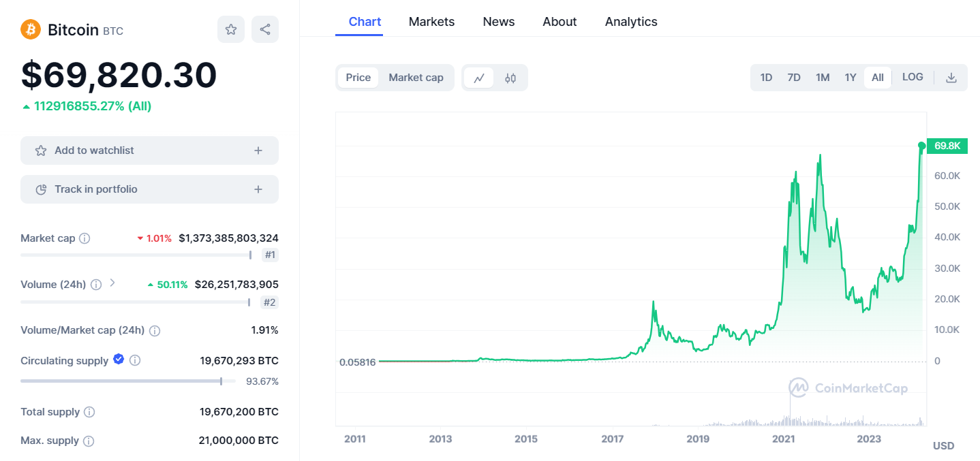Toggle chart to Market cap view
980x461 pixels.
point(416,78)
